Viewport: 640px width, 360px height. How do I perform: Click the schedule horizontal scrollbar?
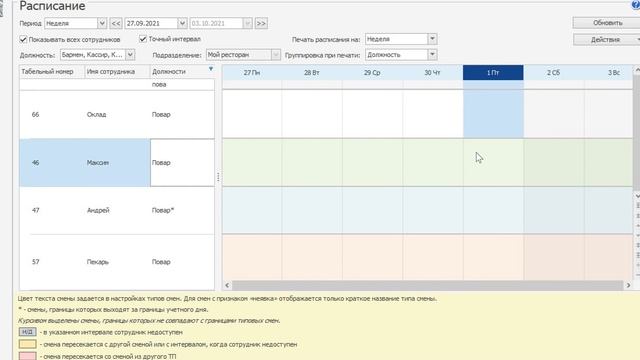click(x=427, y=285)
